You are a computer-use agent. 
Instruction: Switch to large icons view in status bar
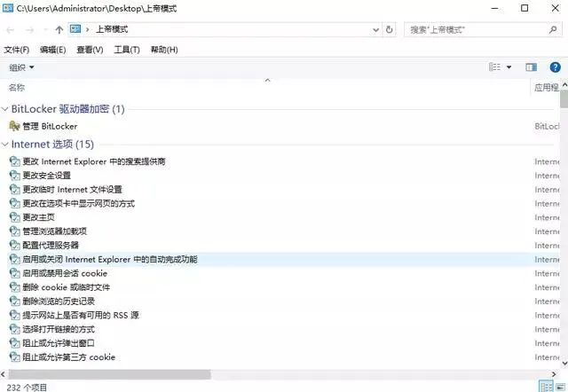coord(560,387)
